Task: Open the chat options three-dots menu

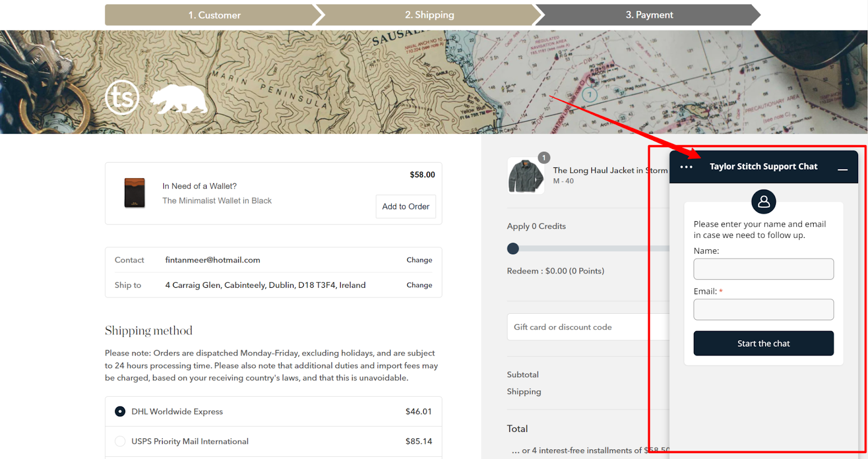Action: [x=686, y=167]
